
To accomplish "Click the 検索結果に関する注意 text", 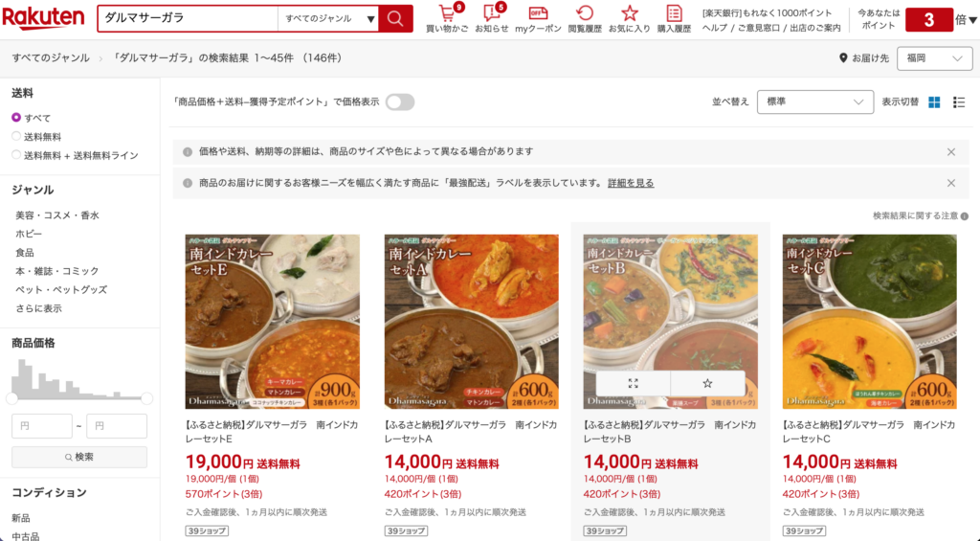I will (x=915, y=215).
